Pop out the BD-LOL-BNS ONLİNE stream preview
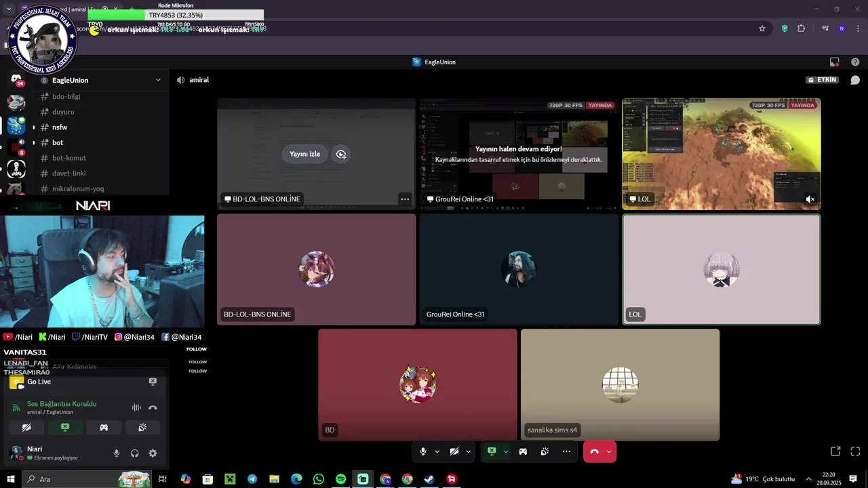868x488 pixels. tap(341, 154)
